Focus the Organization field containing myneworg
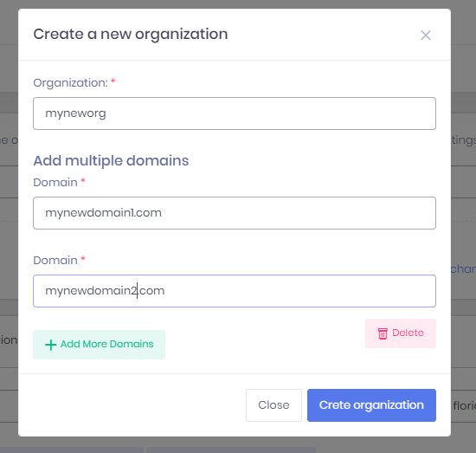Viewport: 476px width, 453px height. coord(235,113)
